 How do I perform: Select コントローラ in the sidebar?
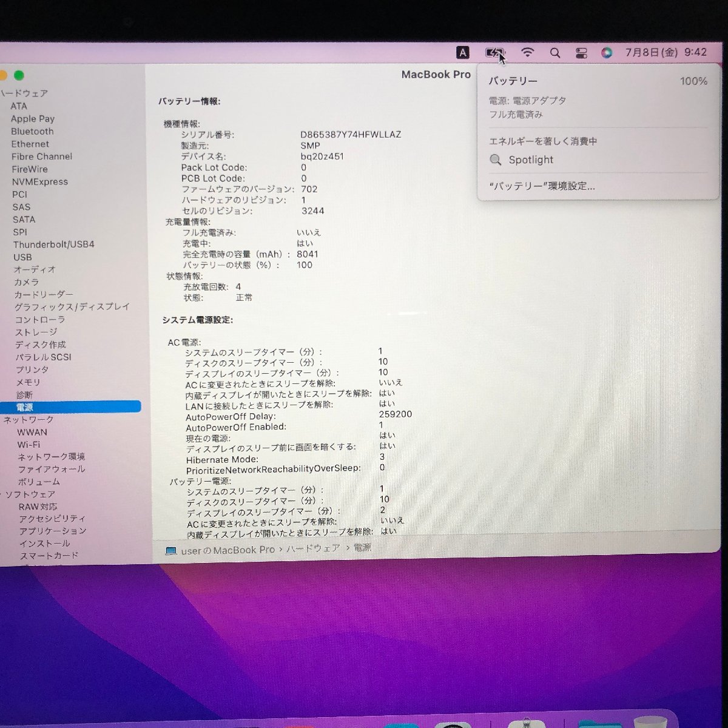pos(40,320)
